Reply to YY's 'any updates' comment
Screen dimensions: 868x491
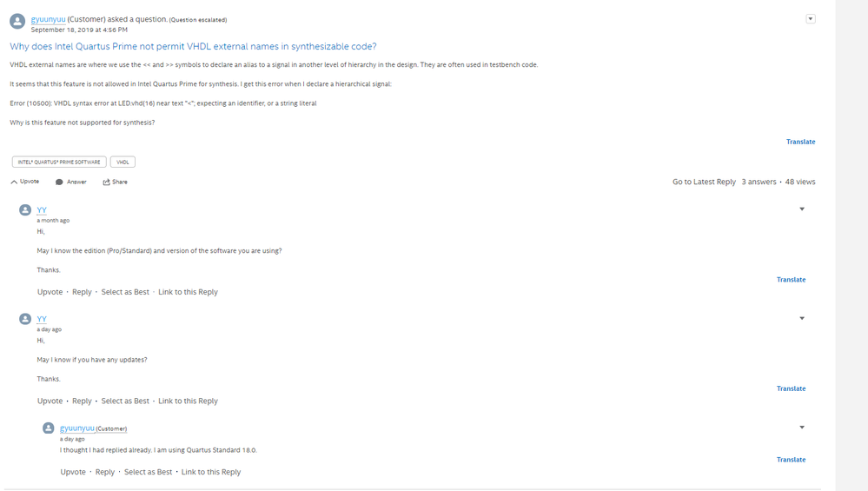point(82,401)
